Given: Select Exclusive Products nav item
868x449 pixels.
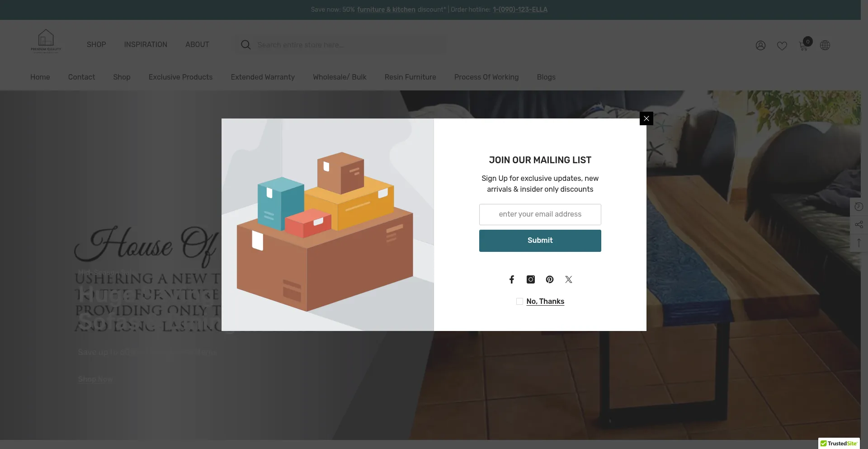Looking at the screenshot, I should [180, 77].
